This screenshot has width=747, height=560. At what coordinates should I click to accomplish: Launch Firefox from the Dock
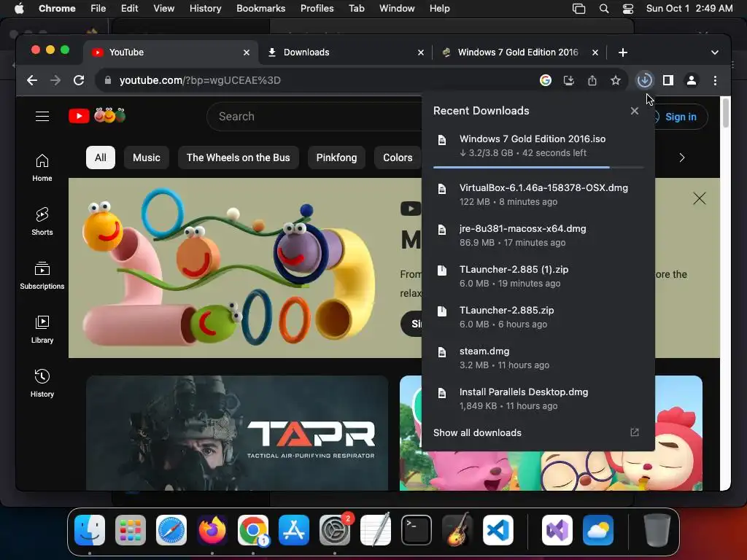coord(212,530)
